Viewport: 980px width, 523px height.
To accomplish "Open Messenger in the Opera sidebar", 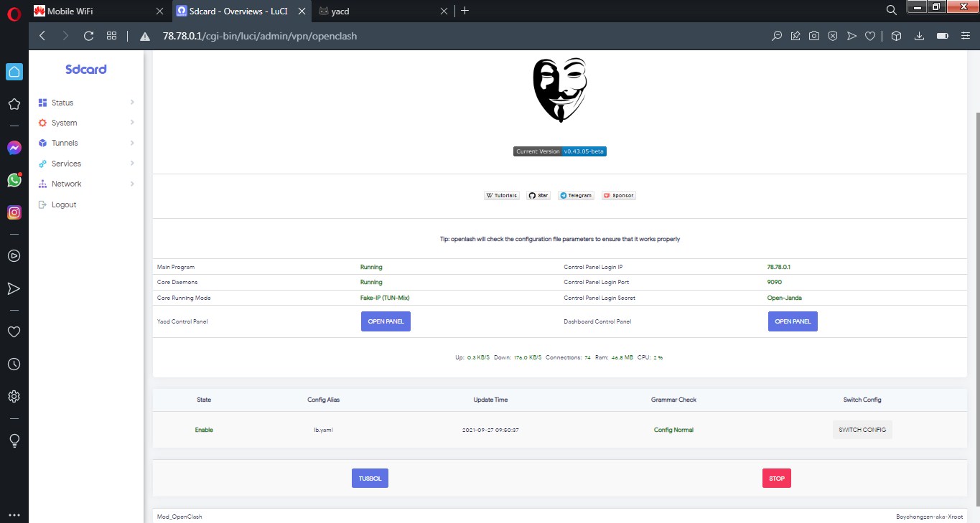I will 14,148.
